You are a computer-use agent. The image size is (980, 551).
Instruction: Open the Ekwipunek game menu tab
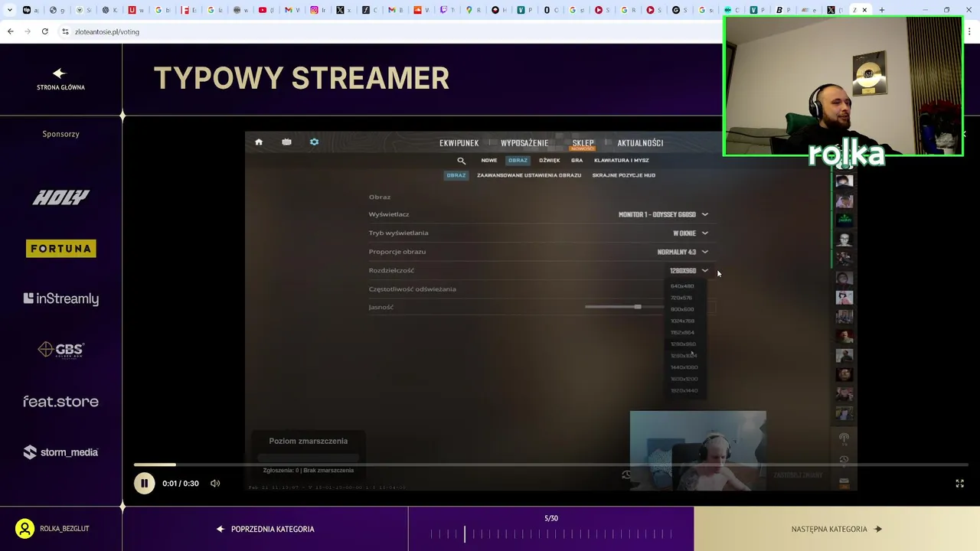[459, 143]
